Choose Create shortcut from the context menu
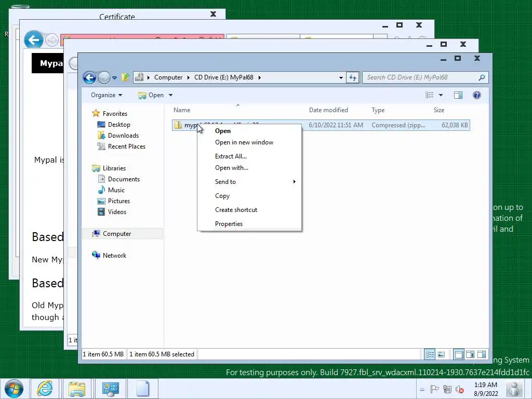The image size is (532, 399). tap(249, 210)
